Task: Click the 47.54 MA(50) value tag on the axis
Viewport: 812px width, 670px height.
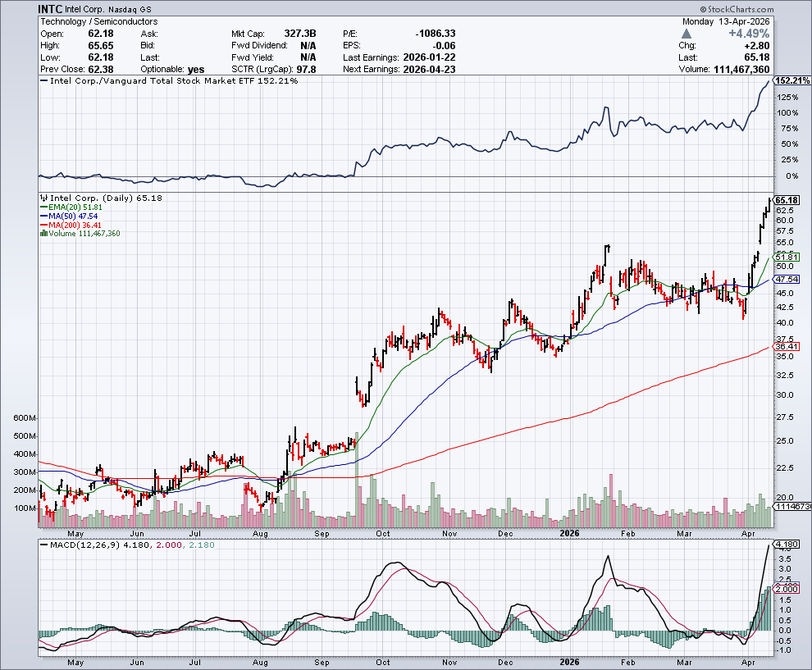Action: point(786,280)
